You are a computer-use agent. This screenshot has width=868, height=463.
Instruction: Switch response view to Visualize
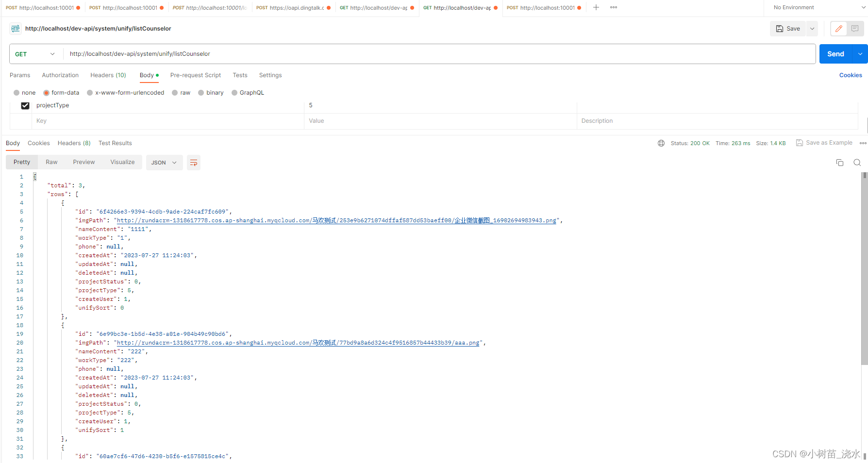pos(122,162)
